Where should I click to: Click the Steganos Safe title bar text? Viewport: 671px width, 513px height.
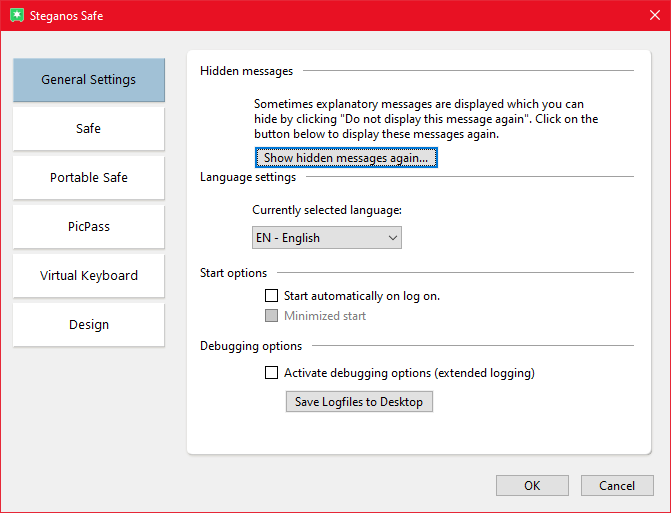tap(67, 16)
